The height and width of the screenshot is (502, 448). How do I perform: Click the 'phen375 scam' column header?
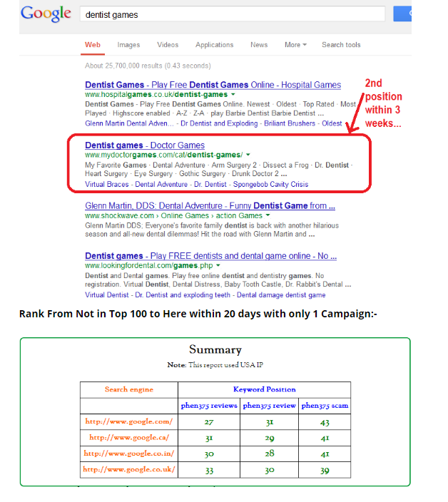(325, 406)
